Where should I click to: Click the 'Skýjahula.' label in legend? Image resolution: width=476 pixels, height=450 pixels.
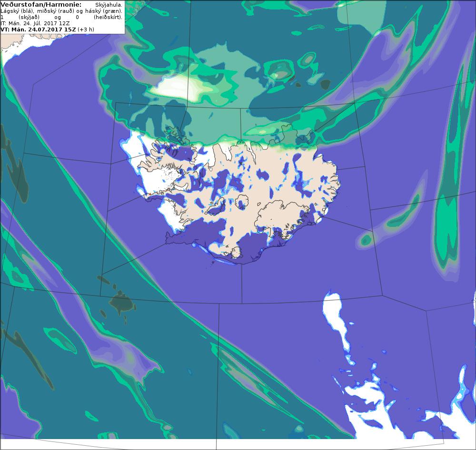click(x=109, y=5)
